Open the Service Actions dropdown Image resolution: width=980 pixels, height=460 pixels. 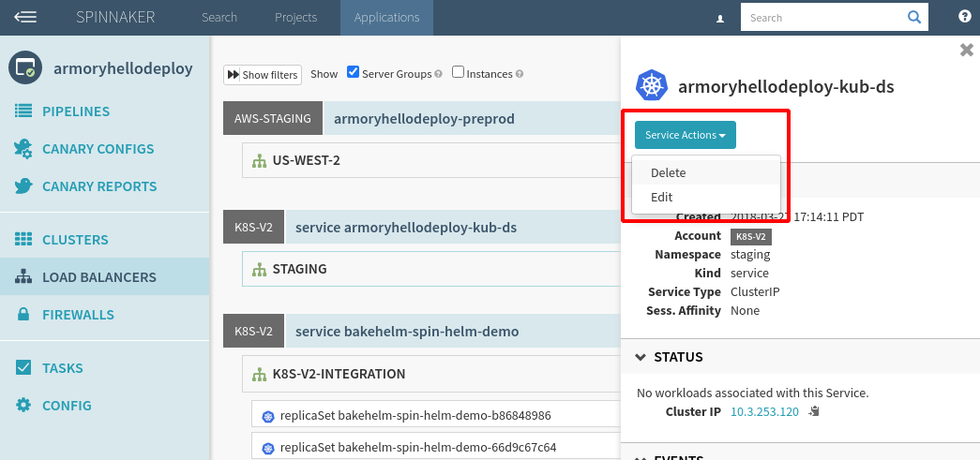click(x=685, y=135)
